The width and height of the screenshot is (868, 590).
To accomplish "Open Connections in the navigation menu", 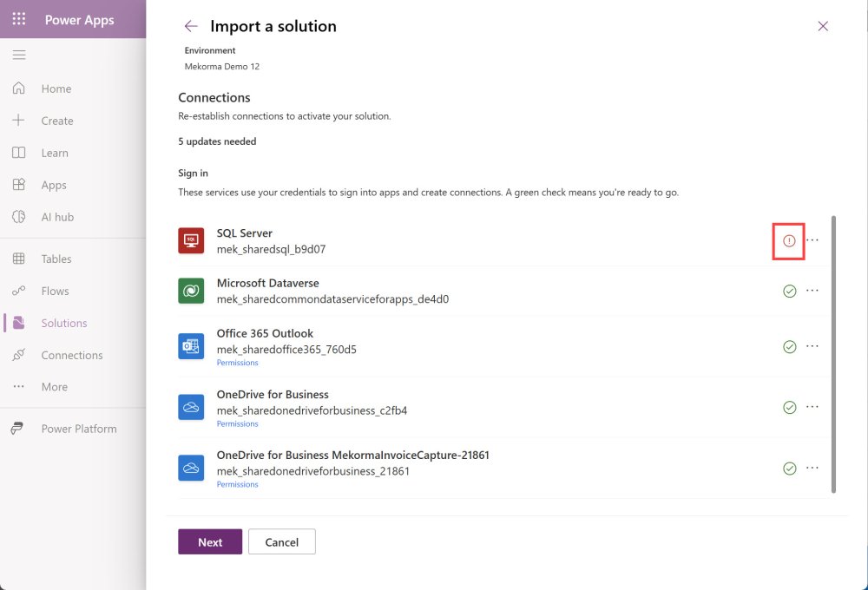I will 73,355.
